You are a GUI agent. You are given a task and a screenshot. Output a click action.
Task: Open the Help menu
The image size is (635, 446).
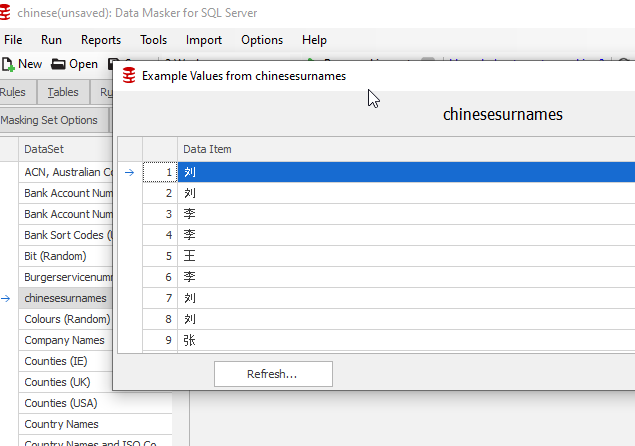[314, 40]
